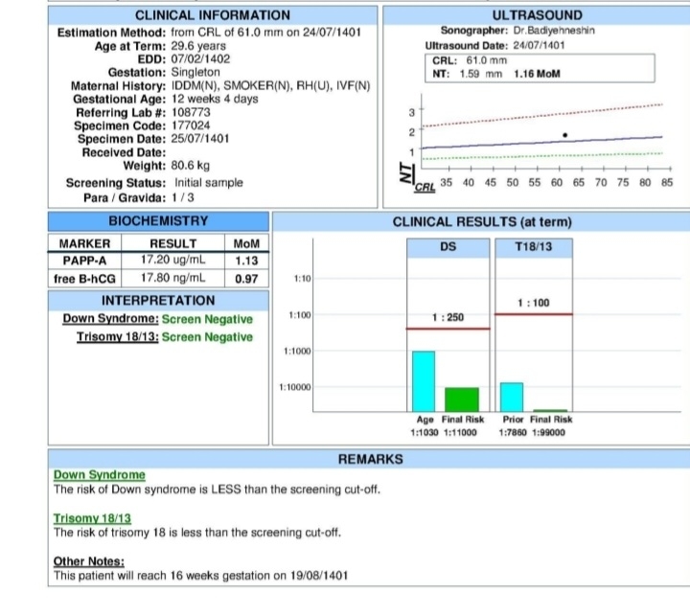Click the cyan Age risk bar under DS
The width and height of the screenshot is (690, 616).
[x=423, y=380]
